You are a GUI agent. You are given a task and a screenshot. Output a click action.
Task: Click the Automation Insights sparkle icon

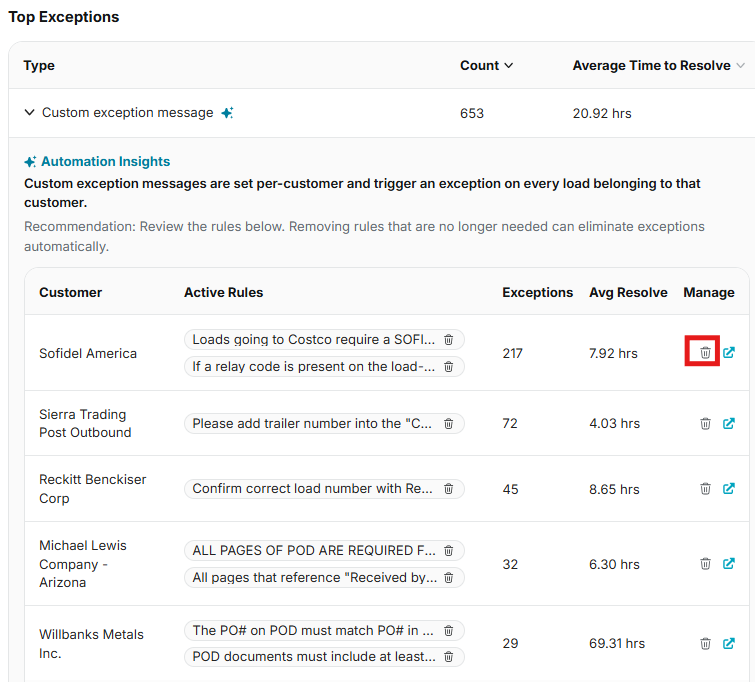[30, 162]
